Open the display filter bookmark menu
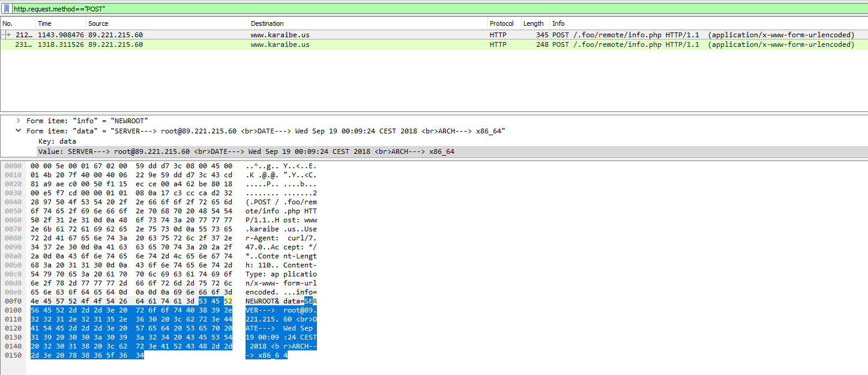Image resolution: width=868 pixels, height=375 pixels. [x=6, y=10]
